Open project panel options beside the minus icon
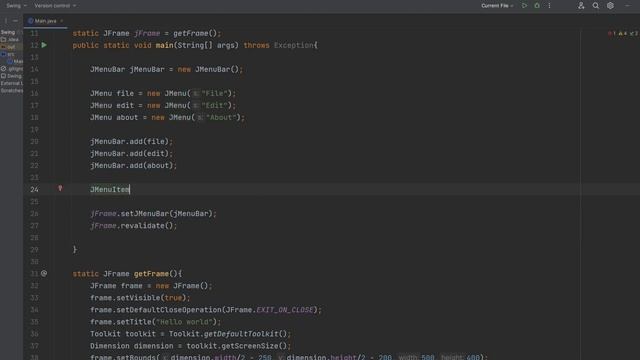 (x=6, y=21)
